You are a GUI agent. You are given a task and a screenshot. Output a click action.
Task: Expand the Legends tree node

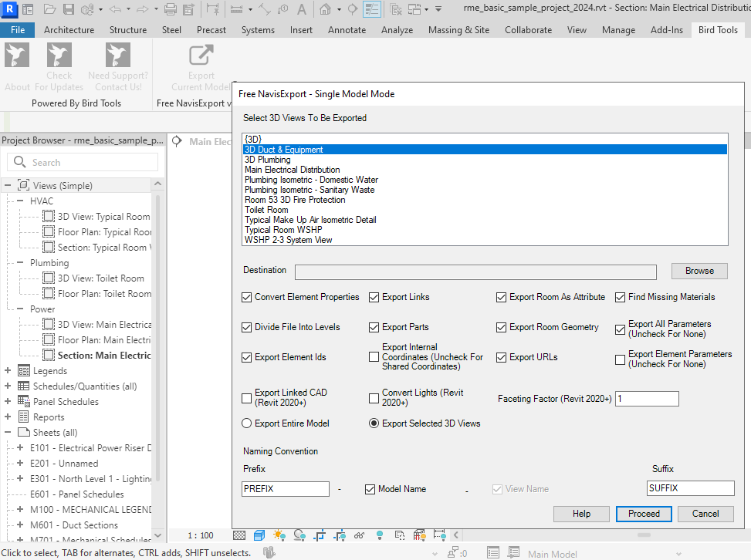coord(8,371)
